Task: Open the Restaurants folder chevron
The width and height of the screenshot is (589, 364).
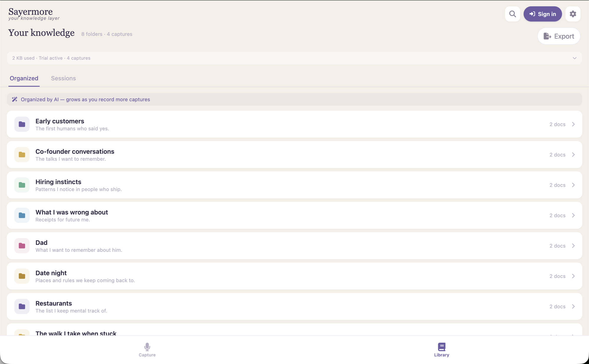Action: coord(573,306)
